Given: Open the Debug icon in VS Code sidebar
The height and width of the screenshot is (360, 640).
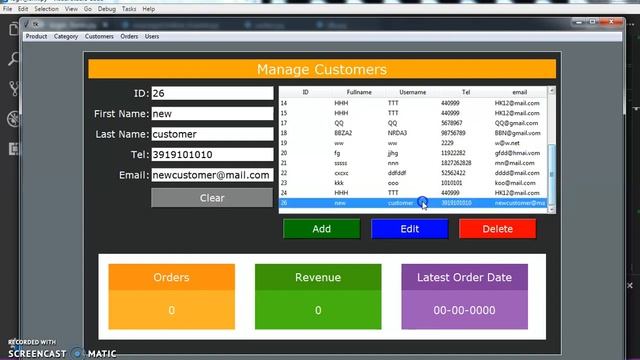Looking at the screenshot, I should tap(13, 119).
